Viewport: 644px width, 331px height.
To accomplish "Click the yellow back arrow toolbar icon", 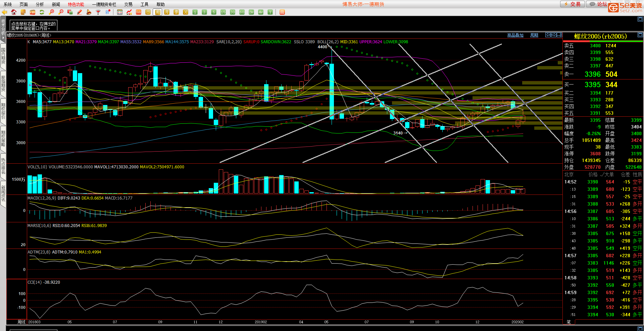I will [4, 12].
